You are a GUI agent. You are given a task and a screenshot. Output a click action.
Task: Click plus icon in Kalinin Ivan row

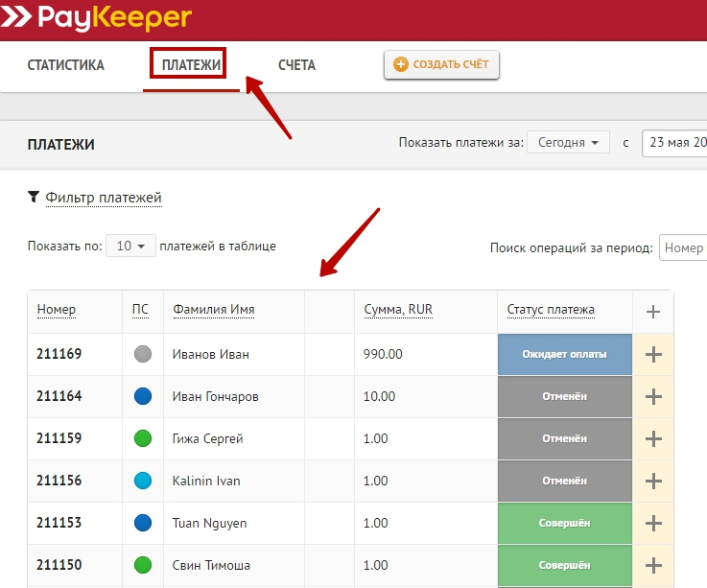pos(653,481)
